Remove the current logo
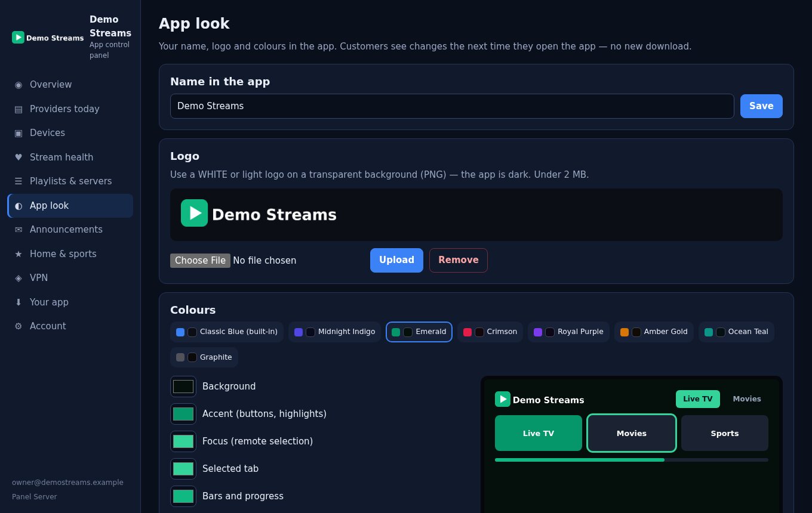This screenshot has height=513, width=812. pyautogui.click(x=459, y=260)
